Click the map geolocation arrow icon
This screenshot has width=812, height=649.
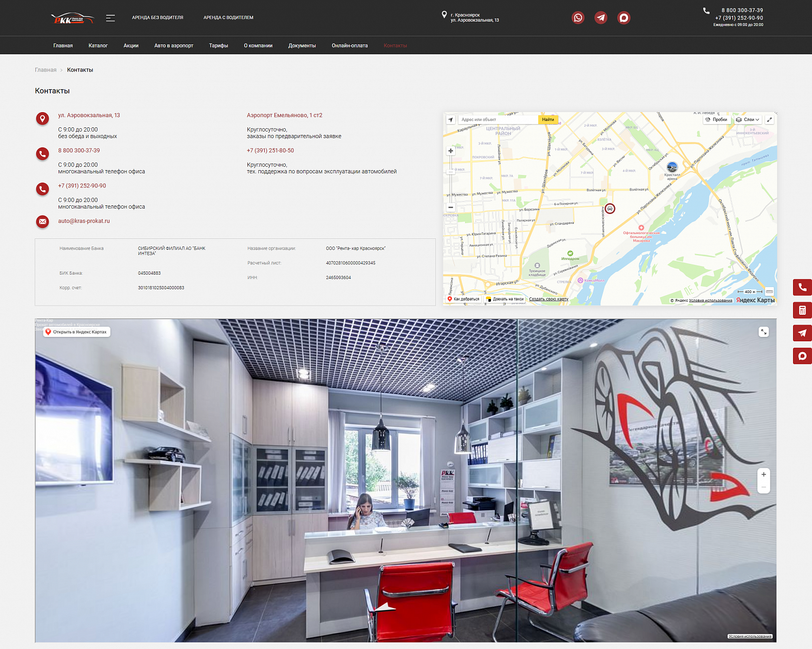[450, 120]
